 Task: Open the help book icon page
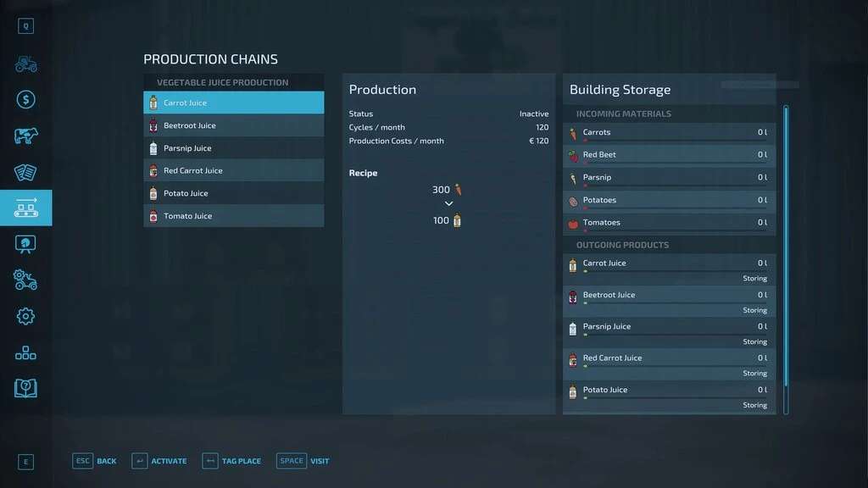pyautogui.click(x=25, y=388)
